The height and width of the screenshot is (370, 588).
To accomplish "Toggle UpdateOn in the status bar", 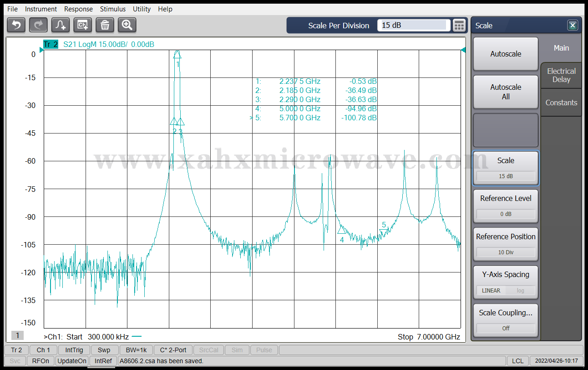I will click(x=71, y=361).
